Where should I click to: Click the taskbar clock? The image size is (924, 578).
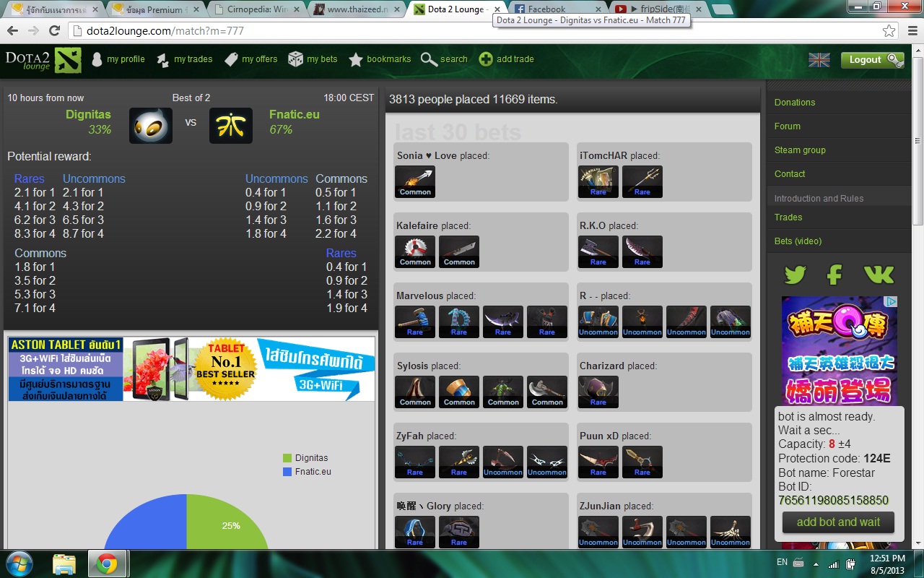coord(887,564)
